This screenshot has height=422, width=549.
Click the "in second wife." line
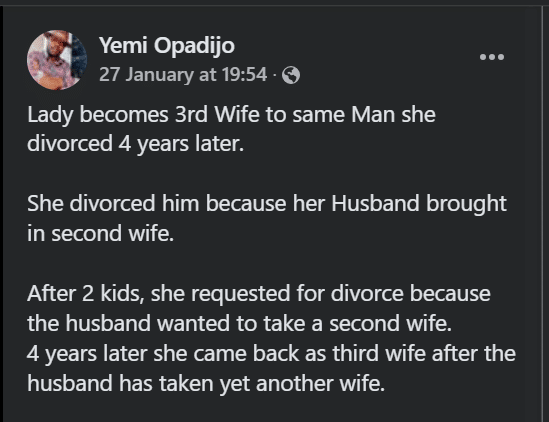100,233
